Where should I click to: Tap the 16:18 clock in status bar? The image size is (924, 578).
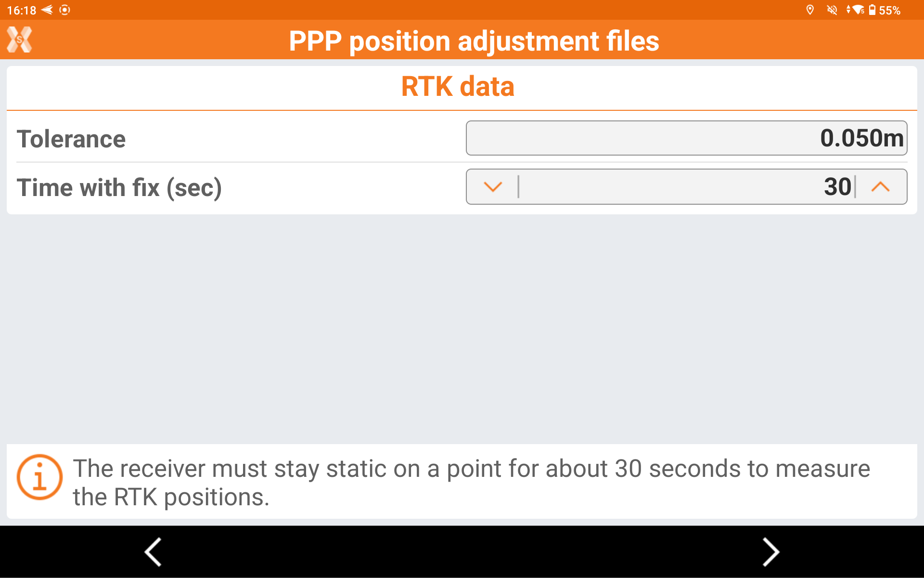(22, 10)
